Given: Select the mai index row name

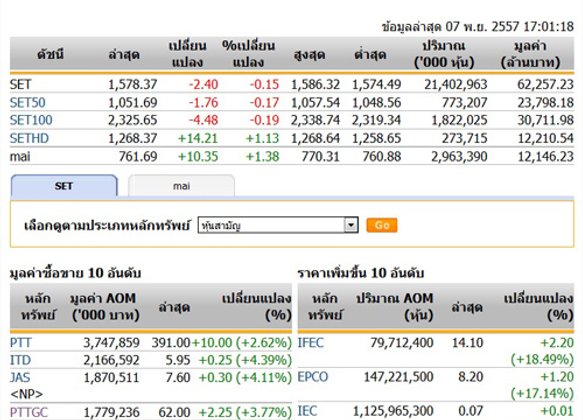Looking at the screenshot, I should [20, 156].
